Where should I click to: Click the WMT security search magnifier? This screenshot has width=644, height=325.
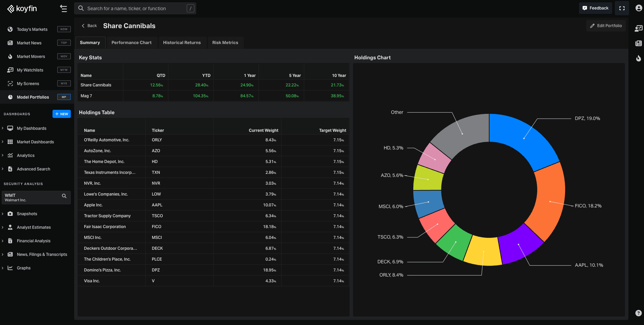click(64, 196)
